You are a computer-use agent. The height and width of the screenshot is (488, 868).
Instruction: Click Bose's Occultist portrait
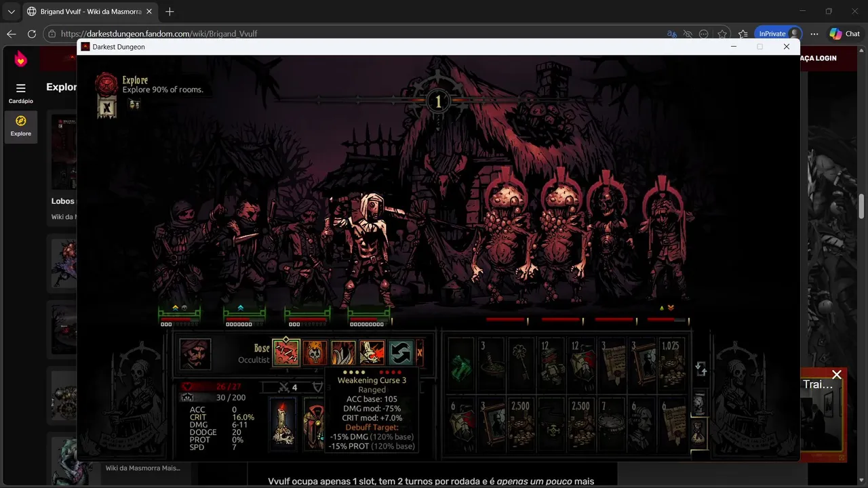click(x=195, y=354)
